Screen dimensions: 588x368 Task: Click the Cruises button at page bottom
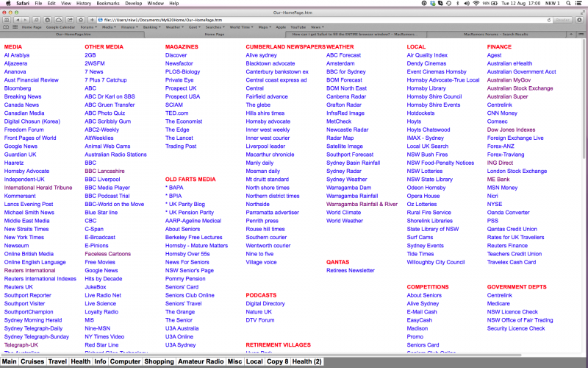point(32,361)
